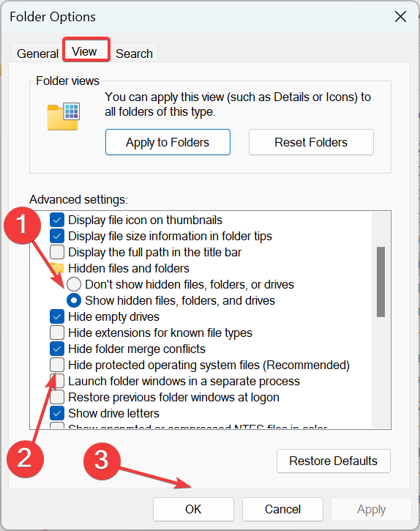This screenshot has width=420, height=531.
Task: Confirm changes with the OK button
Action: coord(193,509)
